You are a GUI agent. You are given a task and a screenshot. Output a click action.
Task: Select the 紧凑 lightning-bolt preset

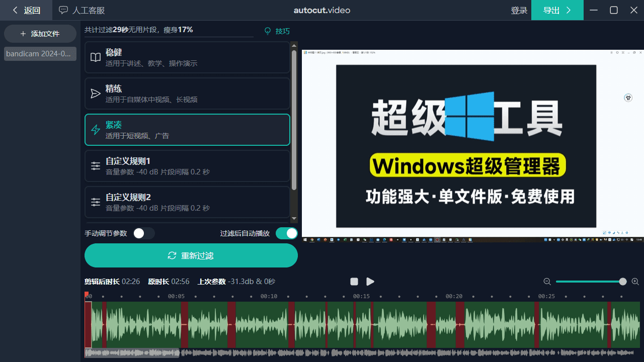click(187, 129)
